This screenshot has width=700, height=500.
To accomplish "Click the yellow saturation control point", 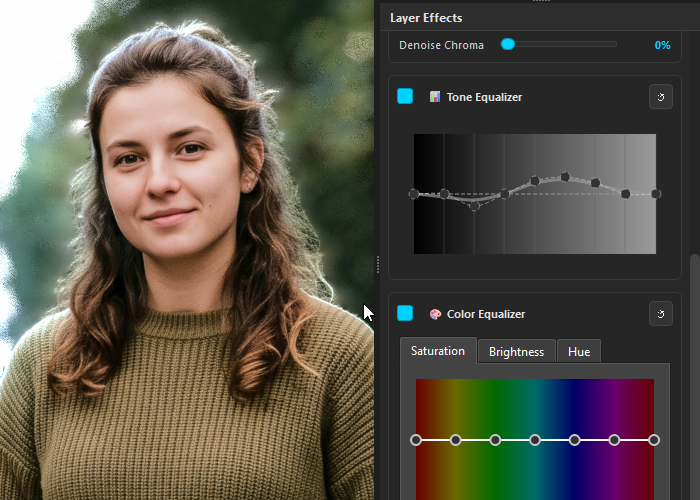I will 455,440.
